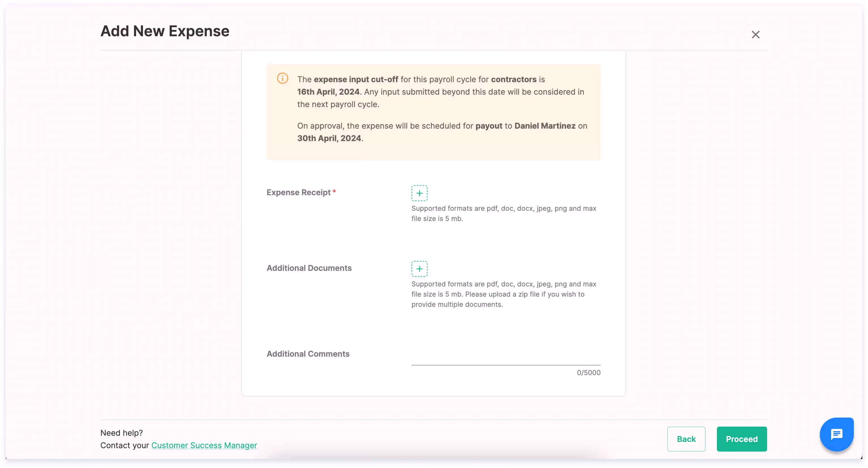Click the bold Daniel Martinez name

pyautogui.click(x=545, y=126)
